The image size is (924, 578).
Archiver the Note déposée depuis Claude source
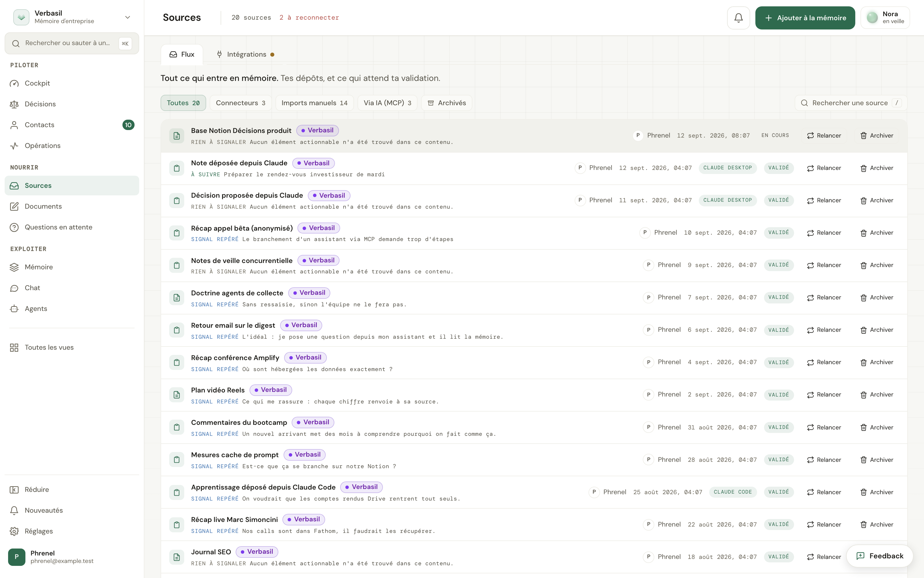click(x=877, y=168)
